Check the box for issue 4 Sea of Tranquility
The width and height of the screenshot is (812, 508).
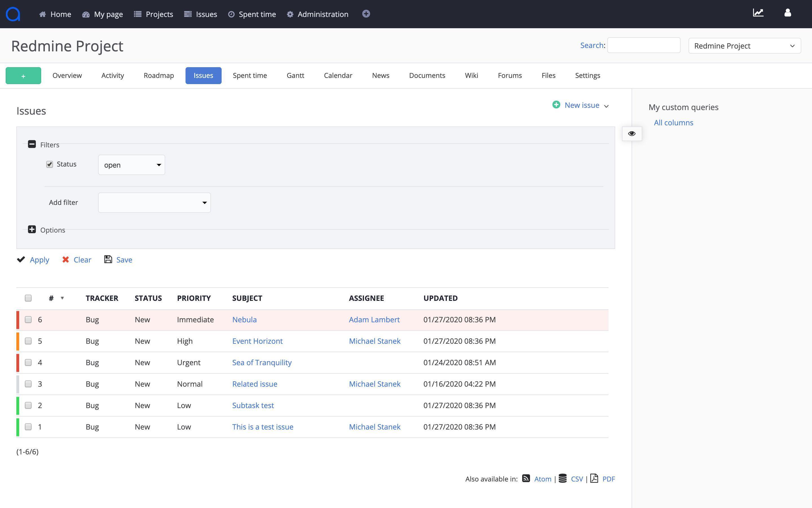(x=28, y=363)
